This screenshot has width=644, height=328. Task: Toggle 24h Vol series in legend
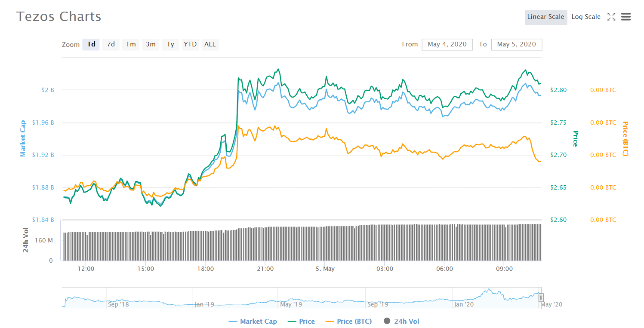click(401, 321)
